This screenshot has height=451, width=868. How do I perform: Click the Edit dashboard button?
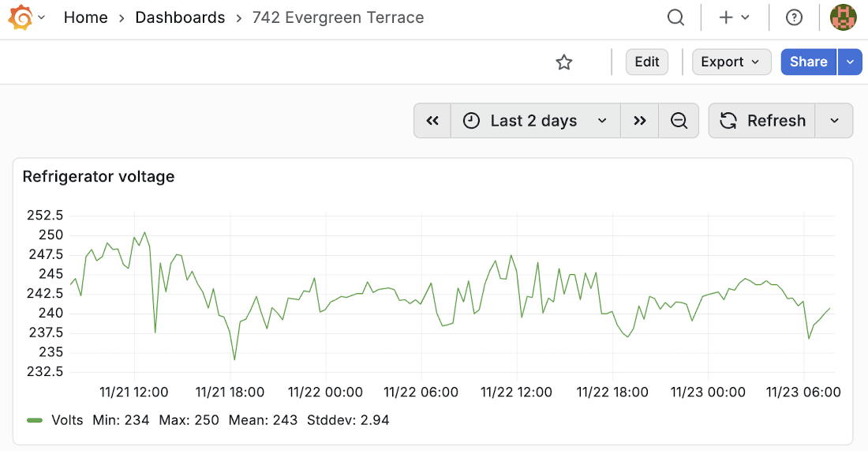tap(646, 62)
